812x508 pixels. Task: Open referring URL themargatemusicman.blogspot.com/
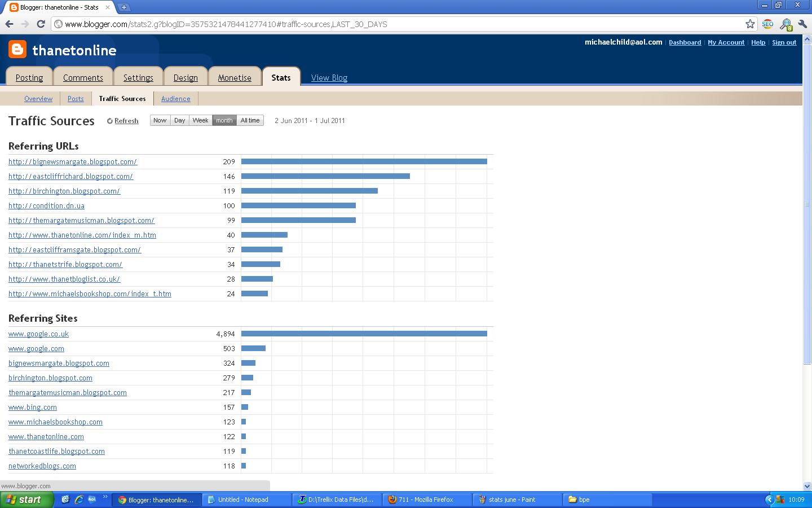pyautogui.click(x=81, y=220)
